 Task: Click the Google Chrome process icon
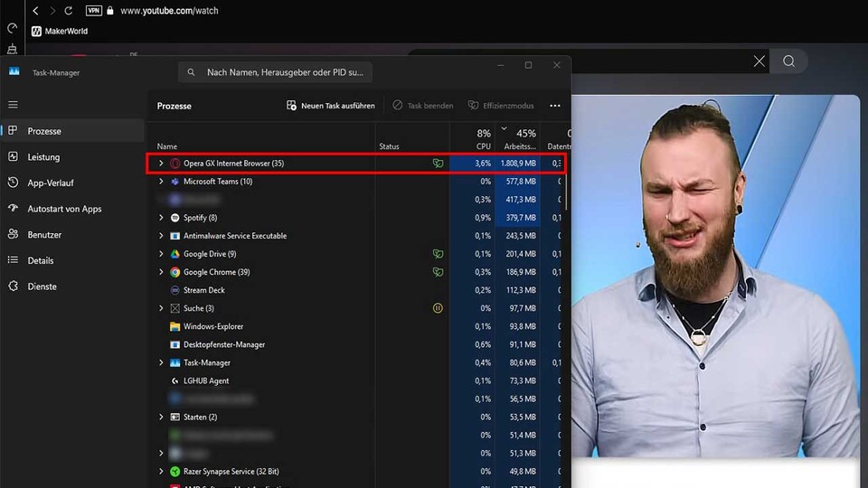(x=175, y=272)
